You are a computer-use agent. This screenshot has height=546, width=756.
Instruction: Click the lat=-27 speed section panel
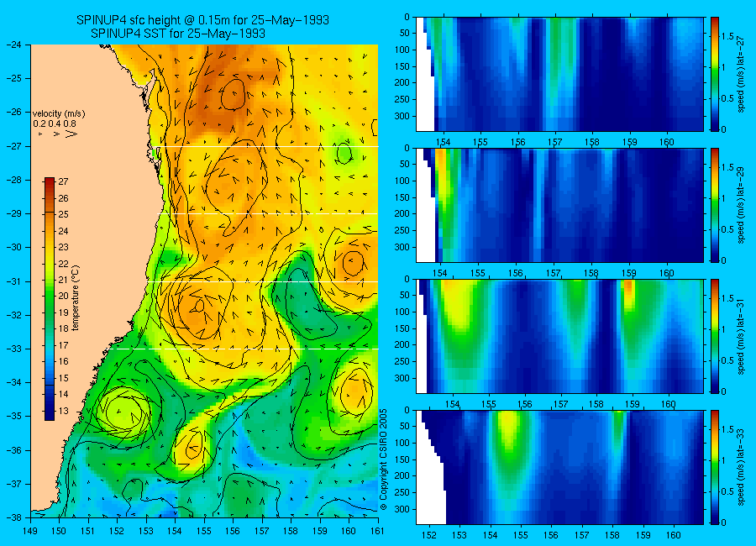point(559,74)
